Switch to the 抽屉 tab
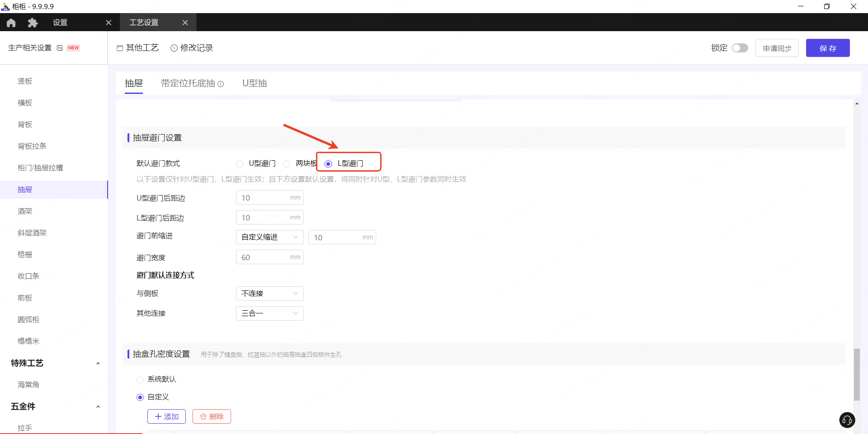The height and width of the screenshot is (434, 868). 134,84
